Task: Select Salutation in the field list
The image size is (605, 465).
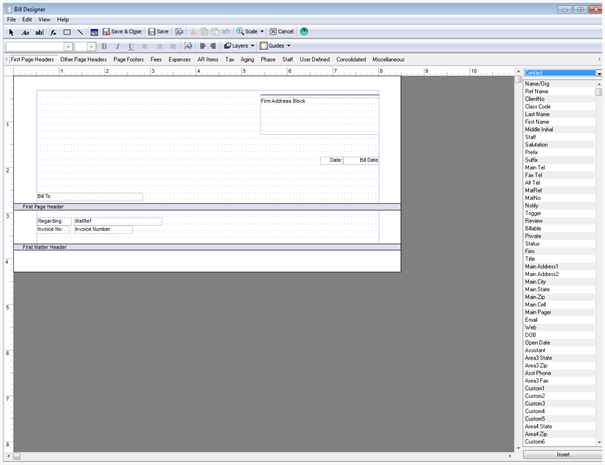Action: [559, 145]
